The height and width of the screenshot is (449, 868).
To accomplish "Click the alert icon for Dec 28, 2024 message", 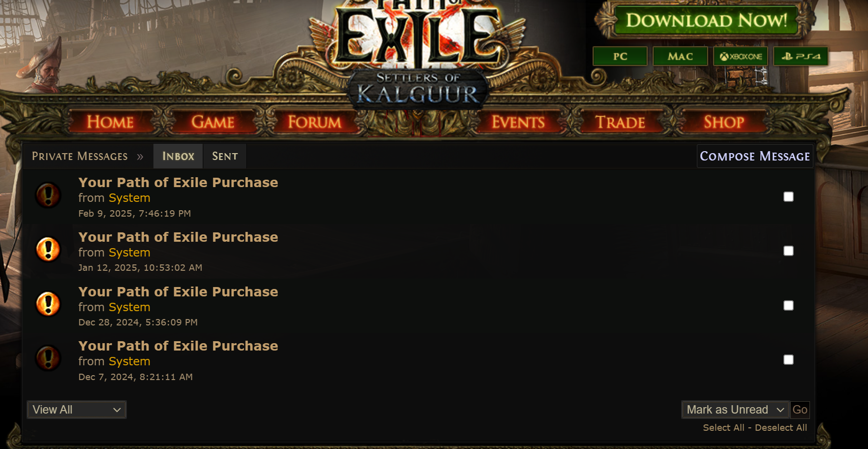I will [48, 304].
